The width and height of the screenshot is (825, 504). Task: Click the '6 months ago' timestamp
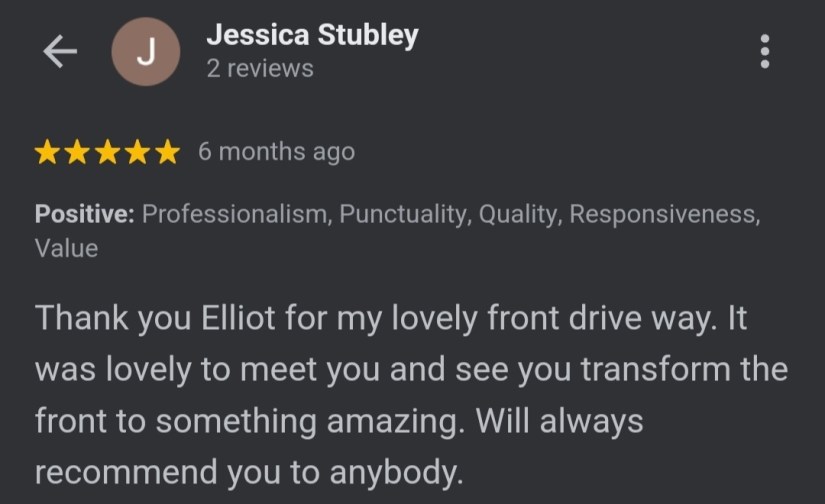(x=276, y=152)
